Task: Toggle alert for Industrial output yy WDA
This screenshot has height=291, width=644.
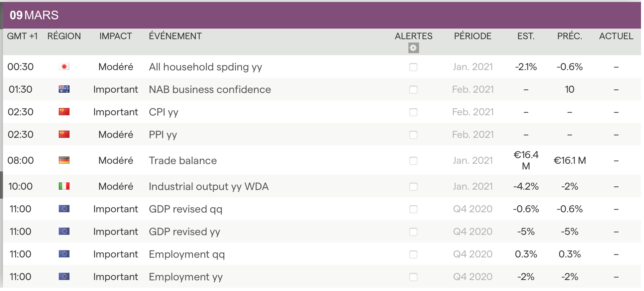Action: pos(413,187)
